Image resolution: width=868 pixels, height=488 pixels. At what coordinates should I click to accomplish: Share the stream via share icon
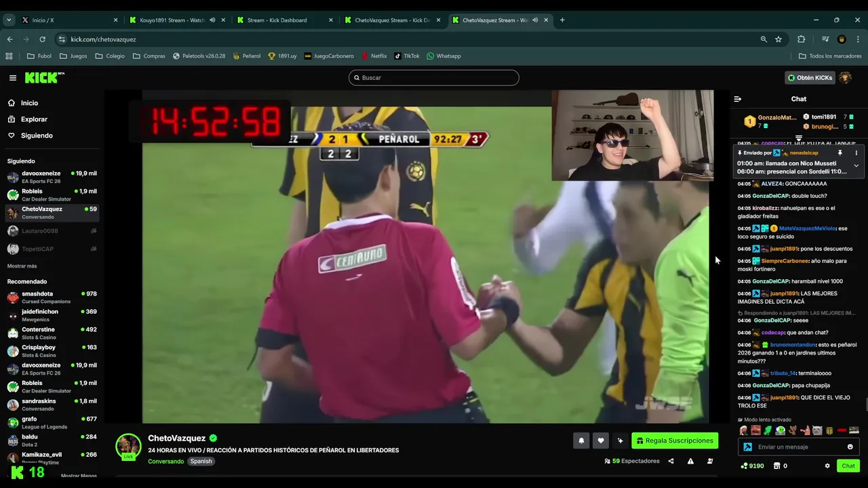671,461
